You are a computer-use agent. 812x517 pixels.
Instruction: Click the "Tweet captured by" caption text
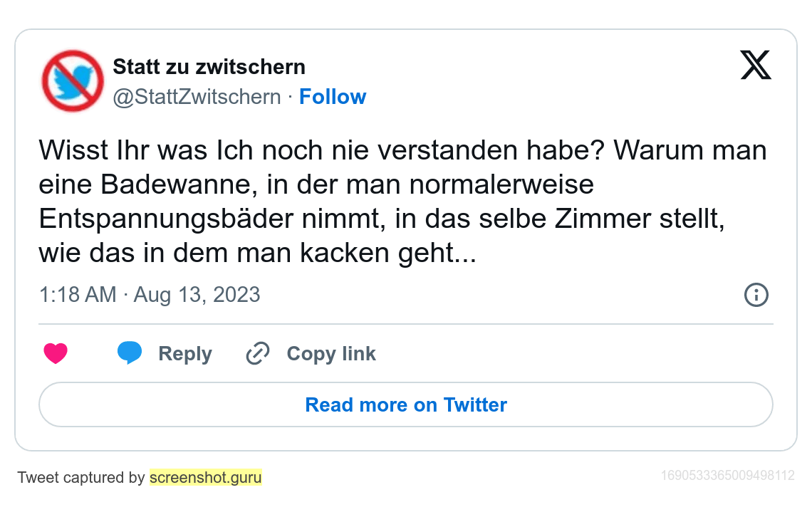click(81, 477)
